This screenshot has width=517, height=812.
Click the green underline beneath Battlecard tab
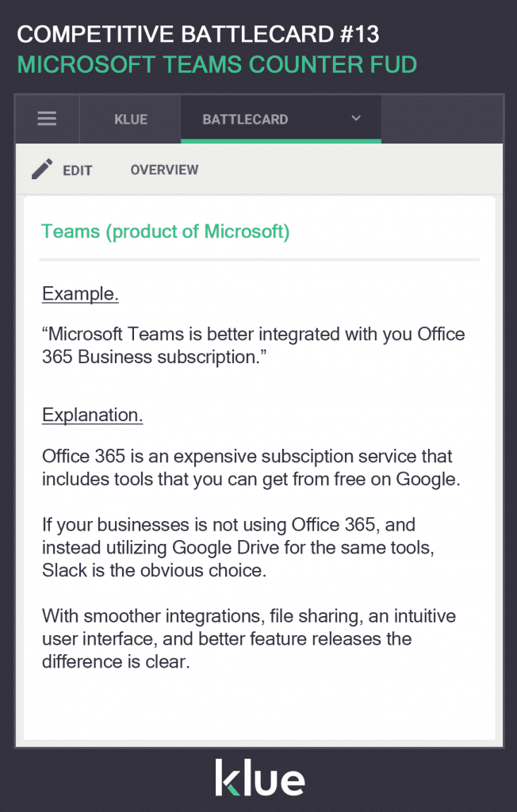(281, 141)
